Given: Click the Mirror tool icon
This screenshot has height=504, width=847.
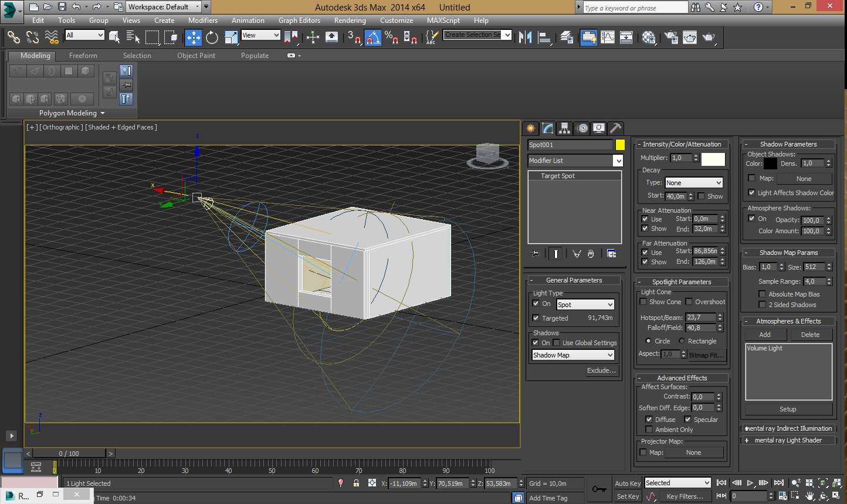Looking at the screenshot, I should (x=526, y=38).
